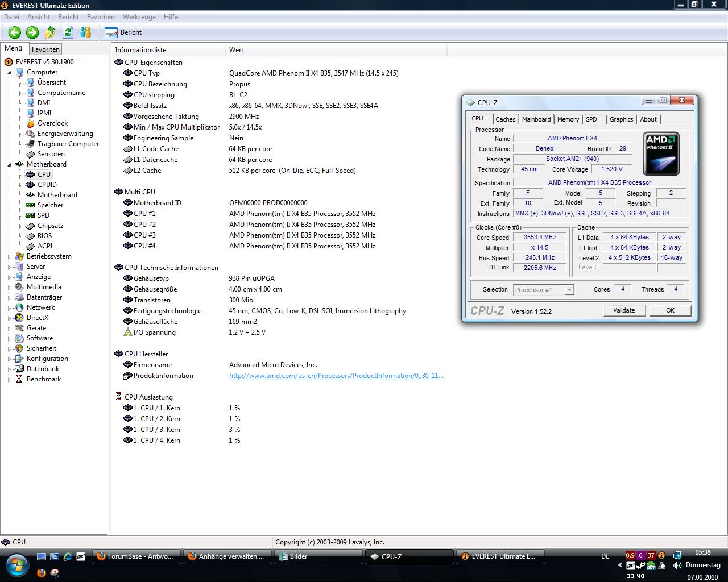Click the green Back arrow toolbar icon
This screenshot has height=582, width=728.
coord(15,32)
